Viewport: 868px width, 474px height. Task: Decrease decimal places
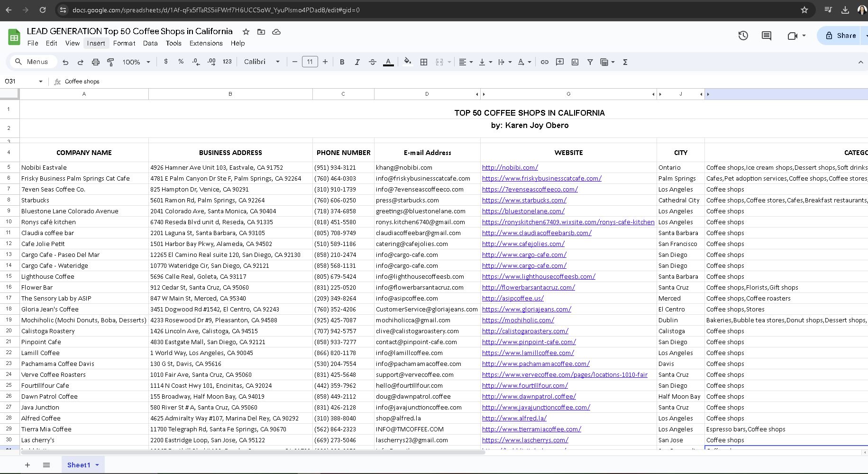[x=196, y=62]
